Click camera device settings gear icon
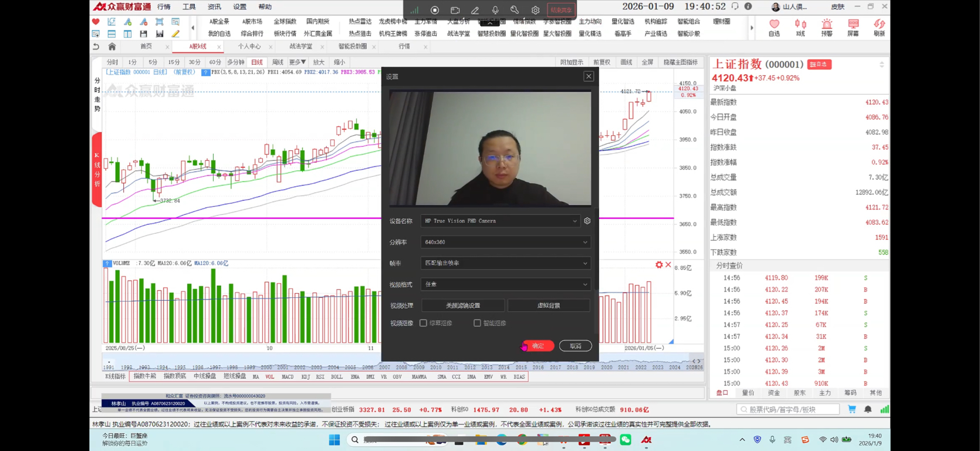980x451 pixels. point(587,221)
